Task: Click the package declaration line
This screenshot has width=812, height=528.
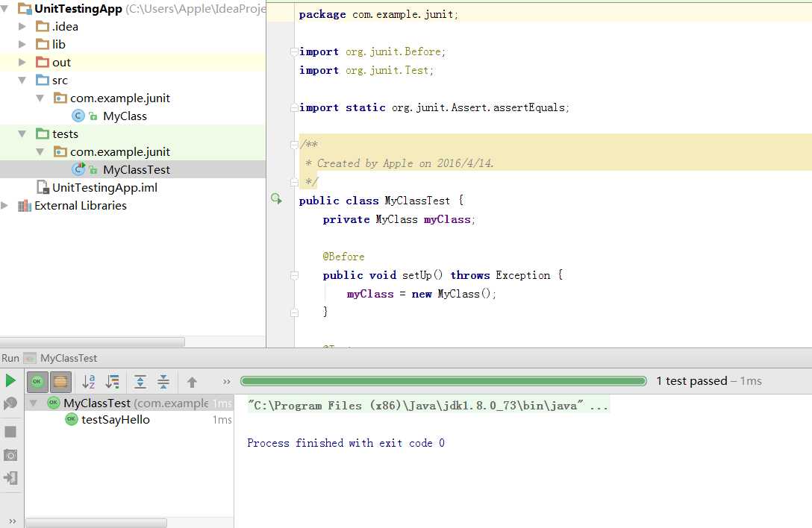Action: point(378,14)
